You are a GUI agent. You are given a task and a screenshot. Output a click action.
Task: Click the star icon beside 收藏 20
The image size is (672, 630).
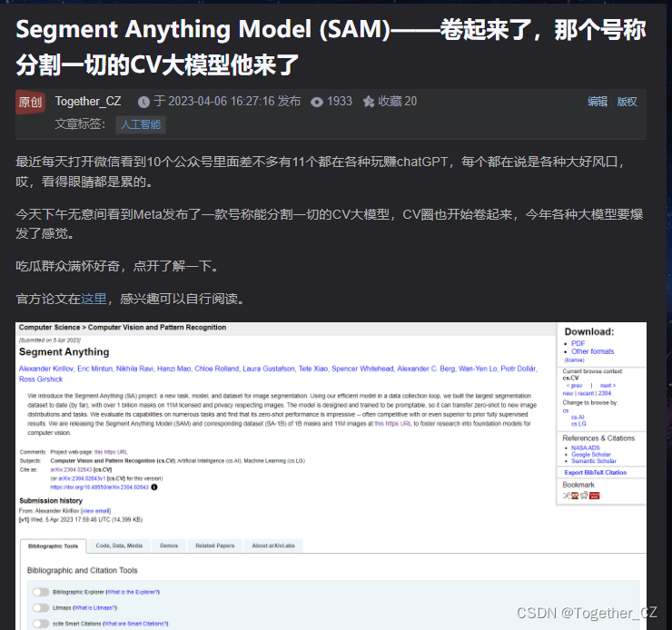[x=368, y=102]
